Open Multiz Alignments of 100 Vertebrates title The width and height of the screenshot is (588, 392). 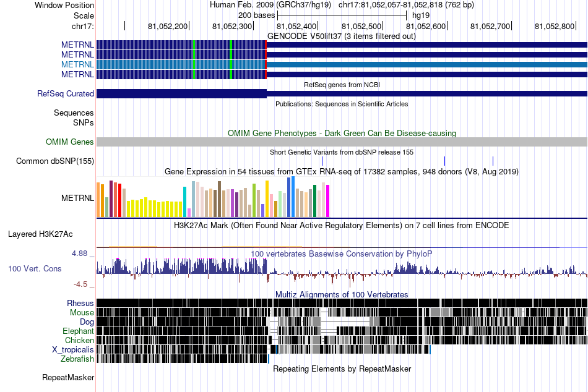coord(342,294)
